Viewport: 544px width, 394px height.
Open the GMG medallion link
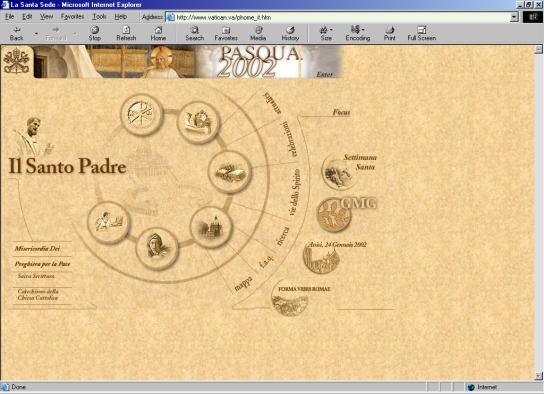tap(335, 215)
